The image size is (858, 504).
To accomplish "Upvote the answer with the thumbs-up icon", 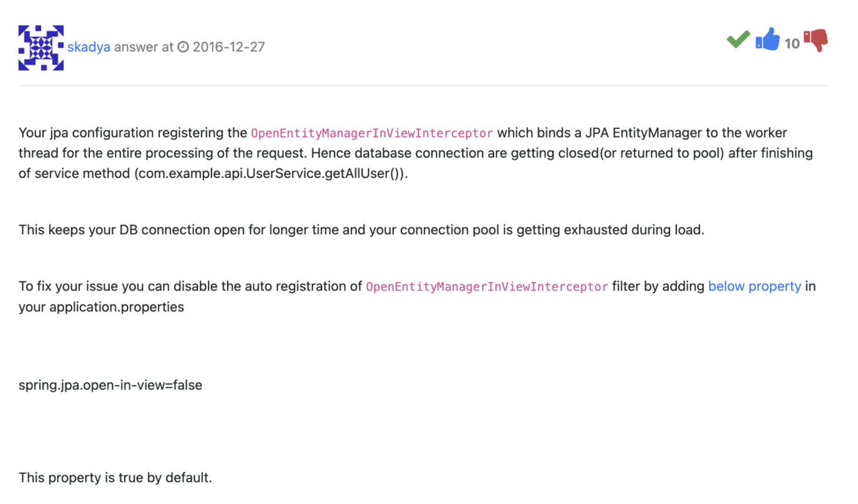I will coord(767,39).
